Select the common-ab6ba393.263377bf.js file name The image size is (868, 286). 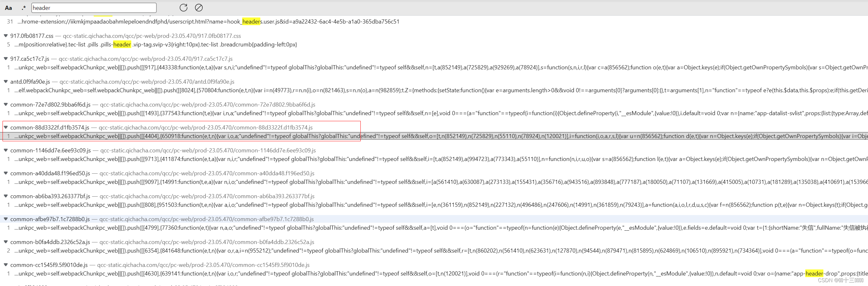[x=50, y=196]
